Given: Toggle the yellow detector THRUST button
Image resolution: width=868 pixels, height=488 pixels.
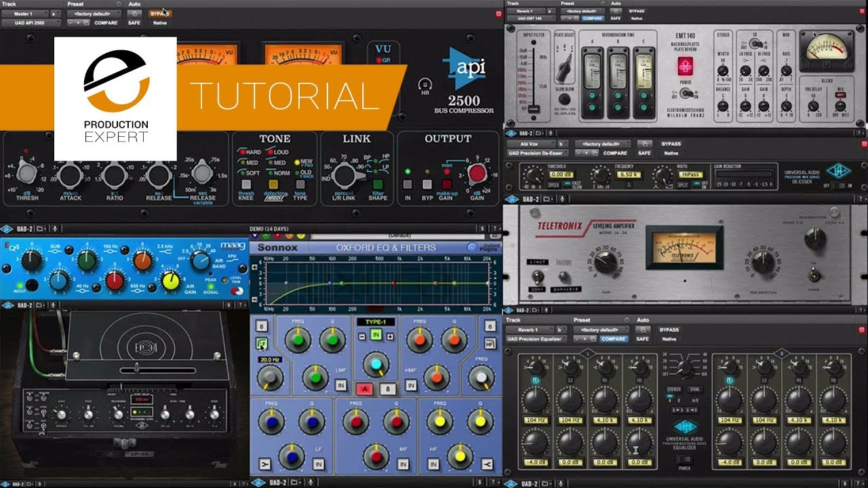Looking at the screenshot, I should click(x=273, y=184).
